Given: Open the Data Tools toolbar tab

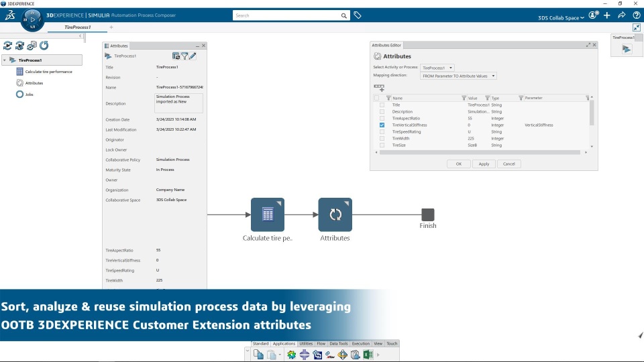Looking at the screenshot, I should coord(338,343).
